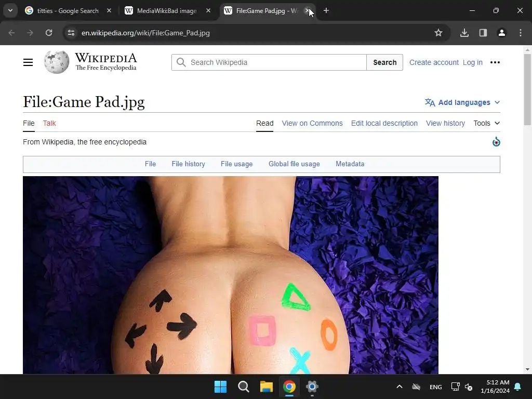Open File Explorer from taskbar
532x399 pixels.
pos(267,387)
